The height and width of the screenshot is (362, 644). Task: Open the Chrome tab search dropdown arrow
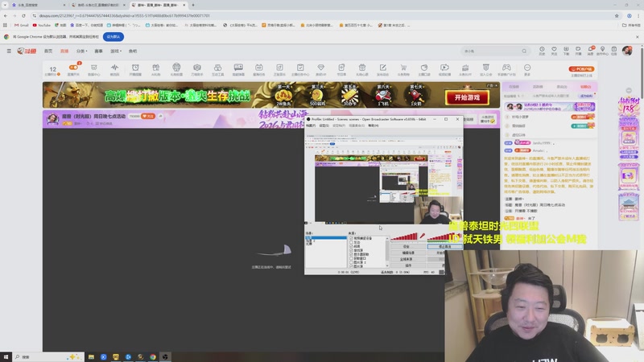click(5, 5)
